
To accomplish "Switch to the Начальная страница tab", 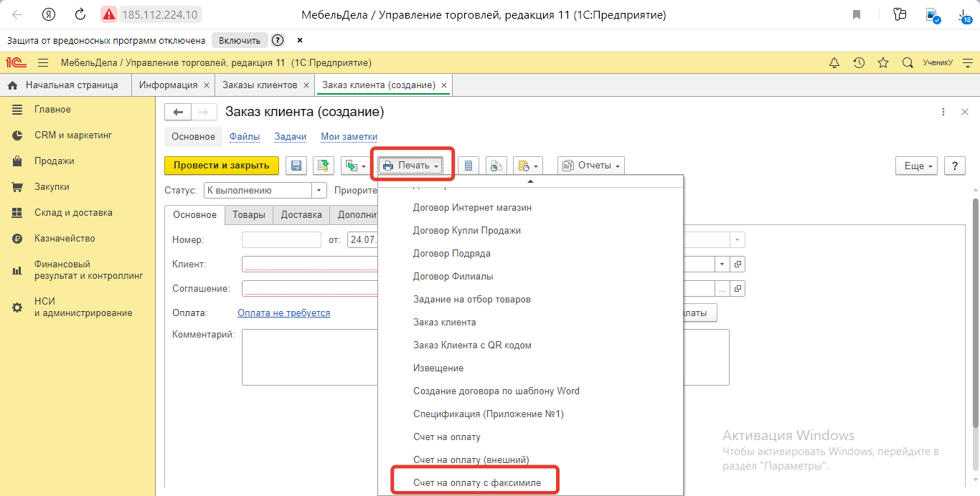I will pyautogui.click(x=66, y=85).
